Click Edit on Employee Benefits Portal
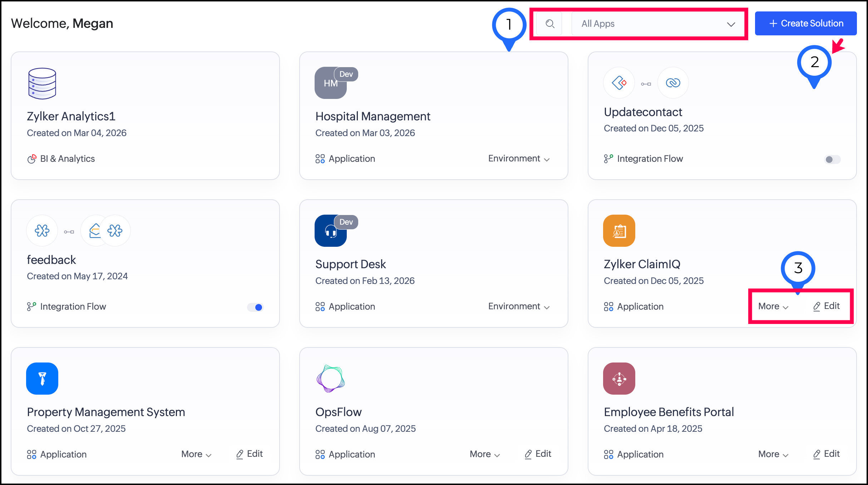Viewport: 868px width, 485px height. 826,454
